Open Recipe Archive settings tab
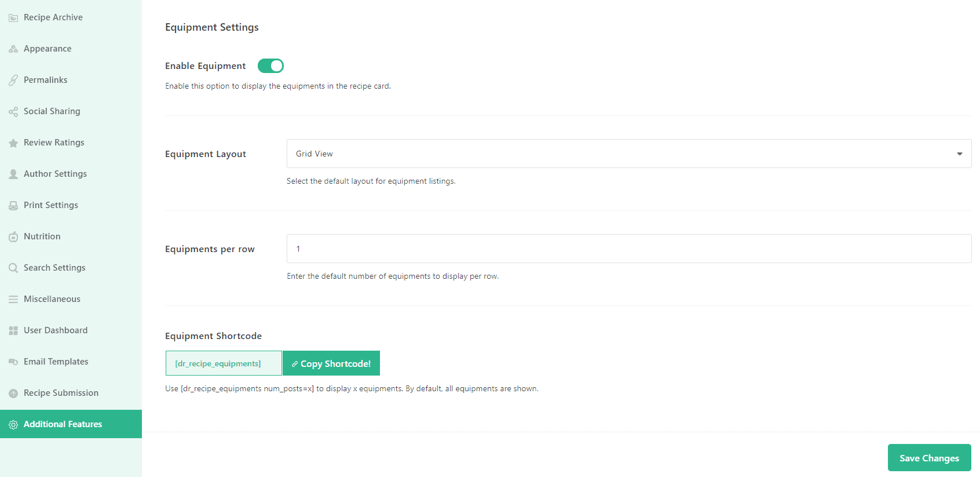Viewport: 980px width, 477px height. click(x=71, y=17)
